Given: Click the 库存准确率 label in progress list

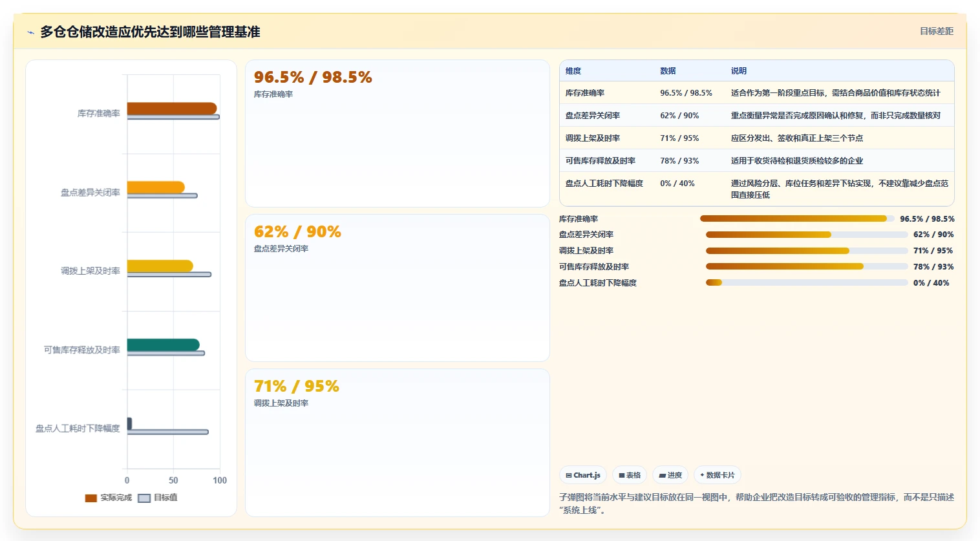Looking at the screenshot, I should coord(579,219).
